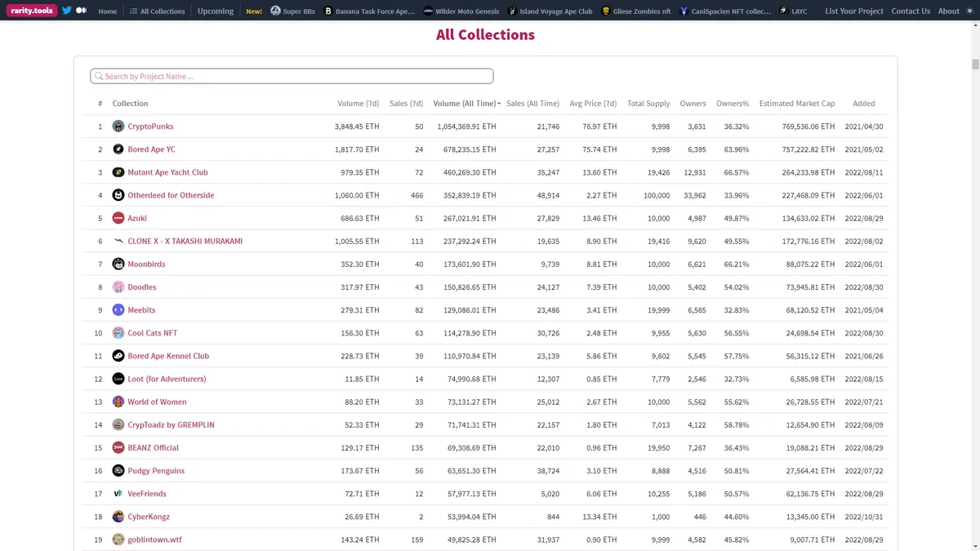
Task: Sort by Volume (7d) column header
Action: pyautogui.click(x=359, y=104)
